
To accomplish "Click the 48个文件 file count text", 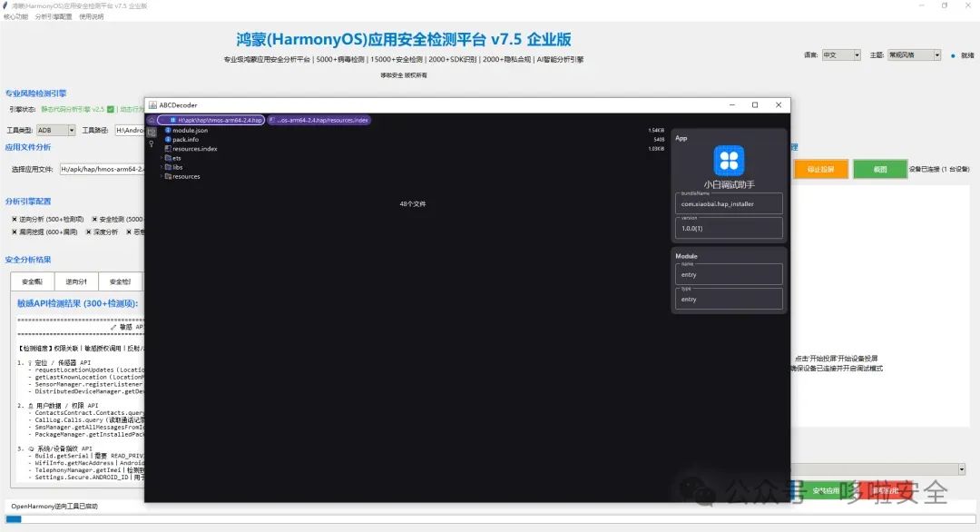I will [x=413, y=203].
